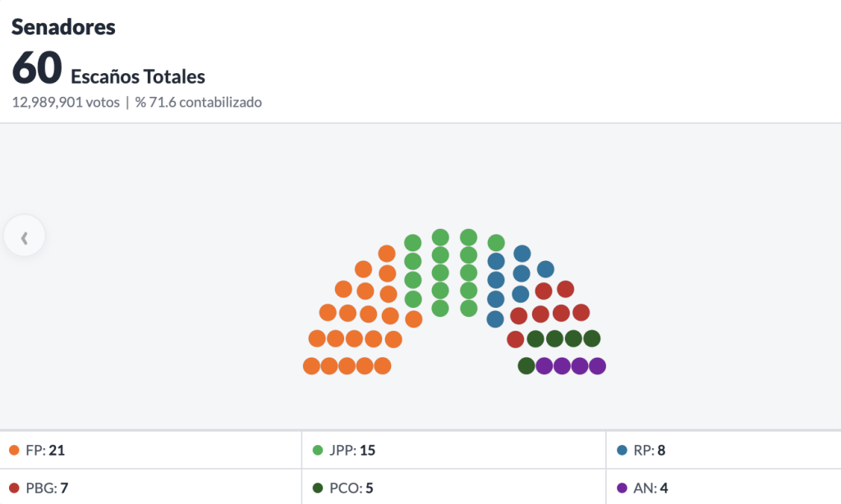Click the dark green PCO legend dot

(318, 488)
